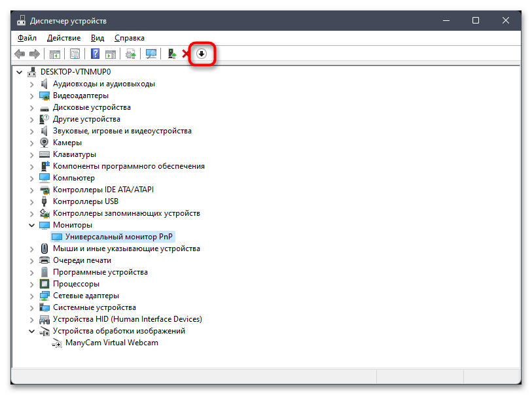Click the Forward arrow in toolbar
Screen dimensions: 532x395
pyautogui.click(x=35, y=54)
